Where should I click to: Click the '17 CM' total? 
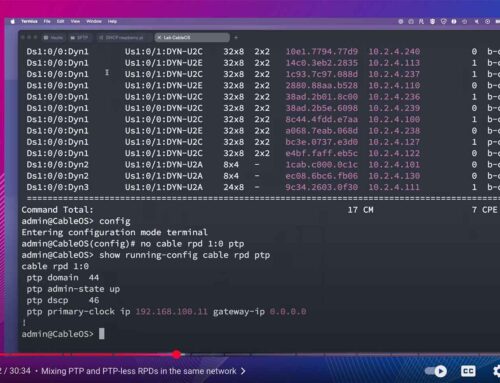coord(361,210)
